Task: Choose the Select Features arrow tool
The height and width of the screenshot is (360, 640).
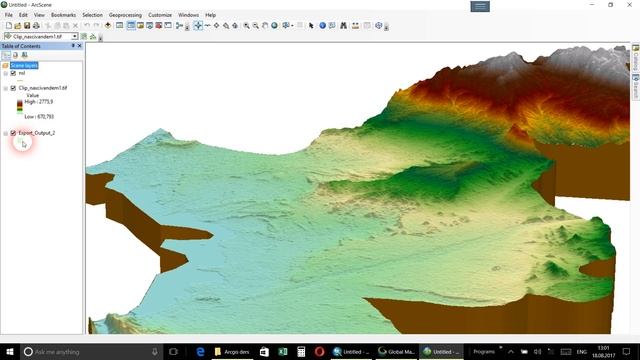Action: point(311,26)
